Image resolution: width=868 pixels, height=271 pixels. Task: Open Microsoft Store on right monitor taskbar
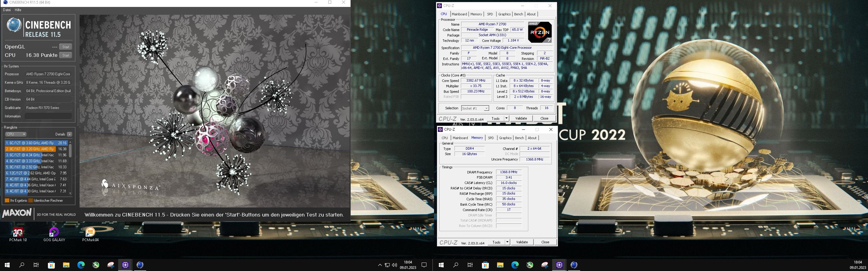pos(485,265)
